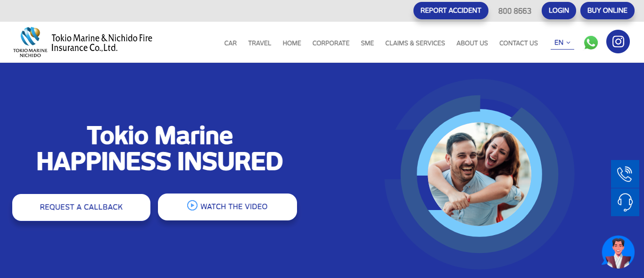Open the CORPORATE menu
The width and height of the screenshot is (644, 278).
tap(331, 43)
